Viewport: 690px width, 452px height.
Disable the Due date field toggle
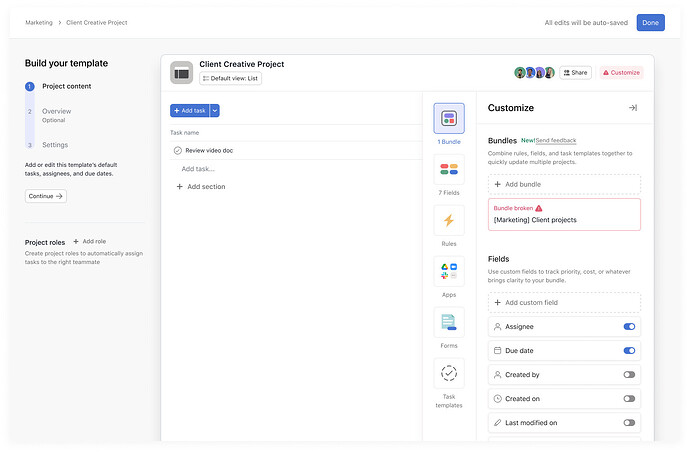(x=629, y=351)
